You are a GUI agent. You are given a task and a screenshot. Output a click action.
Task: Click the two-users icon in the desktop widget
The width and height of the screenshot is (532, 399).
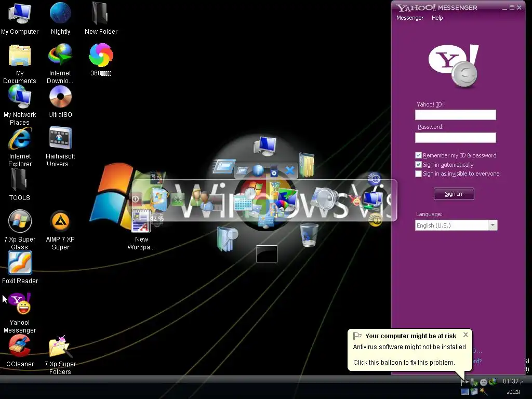[203, 200]
